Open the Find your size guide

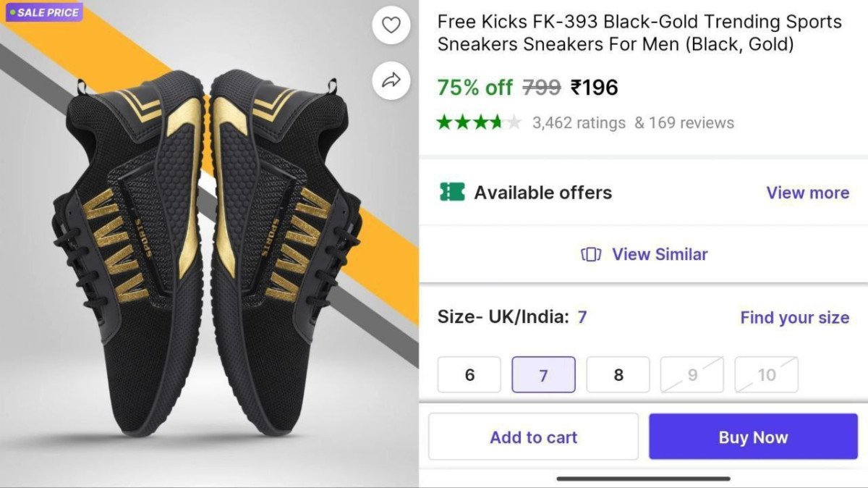pyautogui.click(x=794, y=317)
